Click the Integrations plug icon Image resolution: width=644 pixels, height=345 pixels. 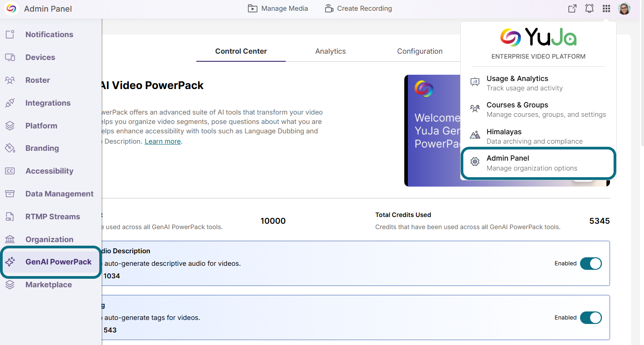[x=10, y=103]
